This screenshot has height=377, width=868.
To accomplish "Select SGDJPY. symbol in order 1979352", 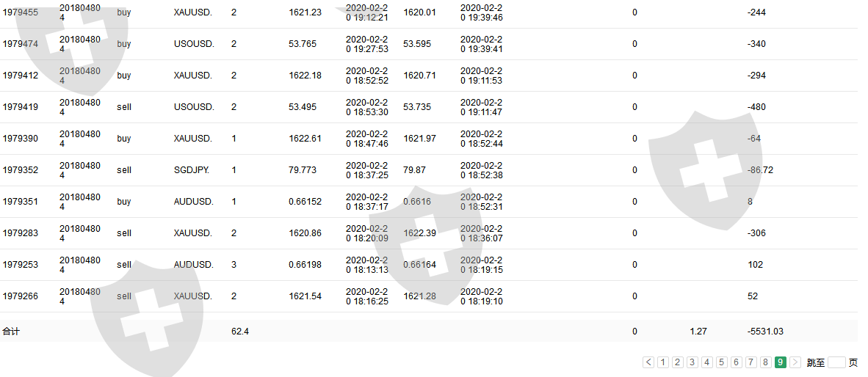I will tap(192, 170).
